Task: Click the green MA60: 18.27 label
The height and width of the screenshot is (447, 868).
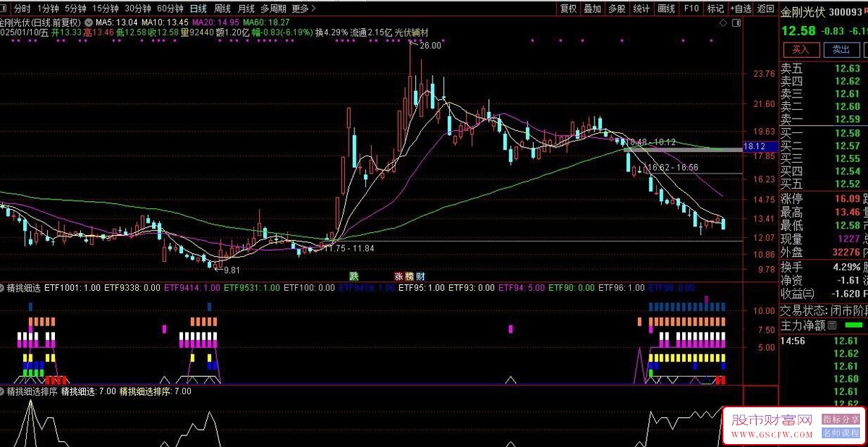Action: [266, 22]
